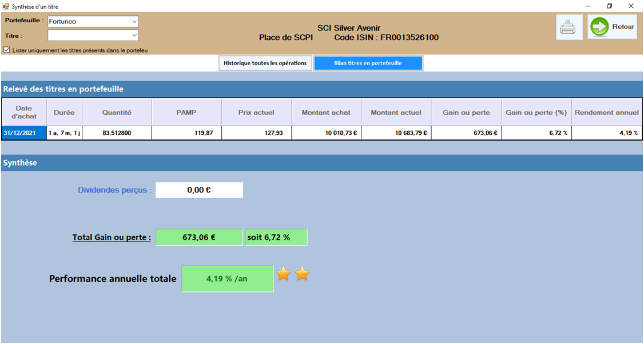Viewport: 644px width, 344px height.
Task: Click the 'Gain ou perte' column header
Action: click(466, 112)
